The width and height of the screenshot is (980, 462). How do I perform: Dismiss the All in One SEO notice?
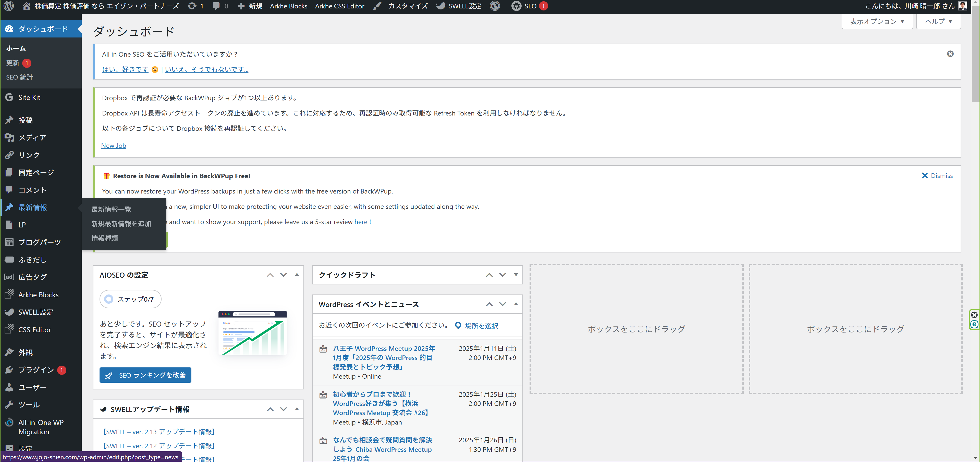tap(950, 54)
